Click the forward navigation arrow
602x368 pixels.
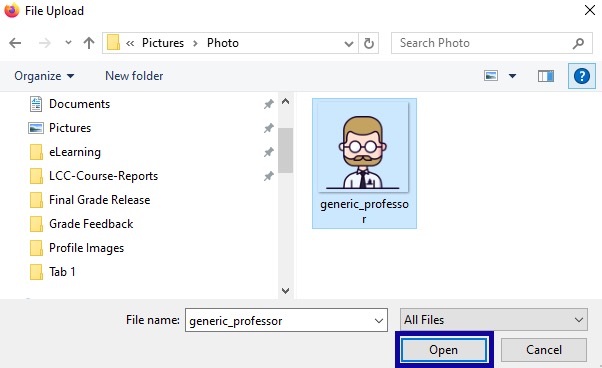(x=45, y=43)
